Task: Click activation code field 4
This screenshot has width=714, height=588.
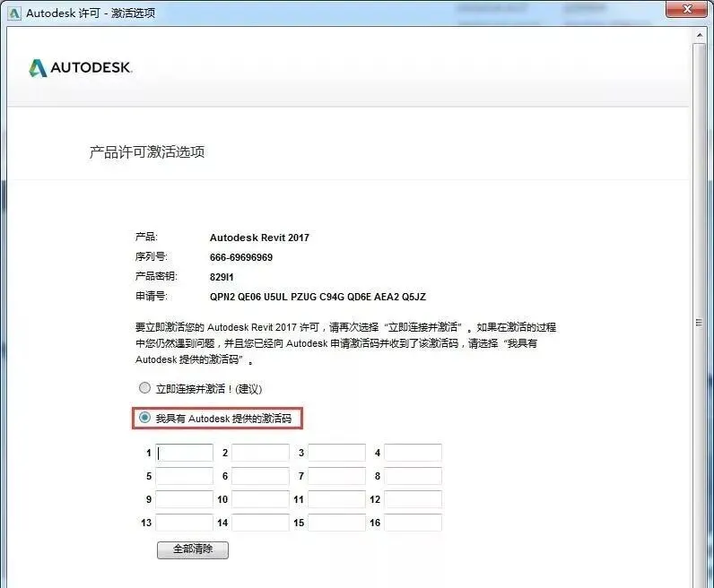Action: tap(413, 453)
